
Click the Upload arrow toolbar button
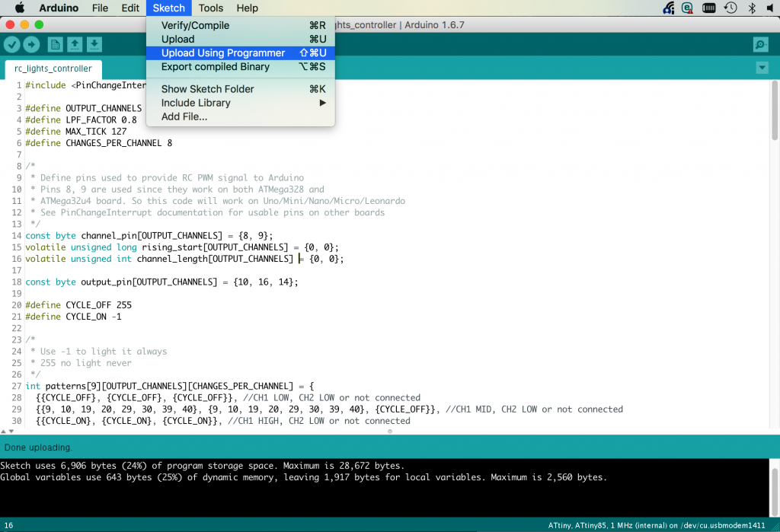coord(31,45)
